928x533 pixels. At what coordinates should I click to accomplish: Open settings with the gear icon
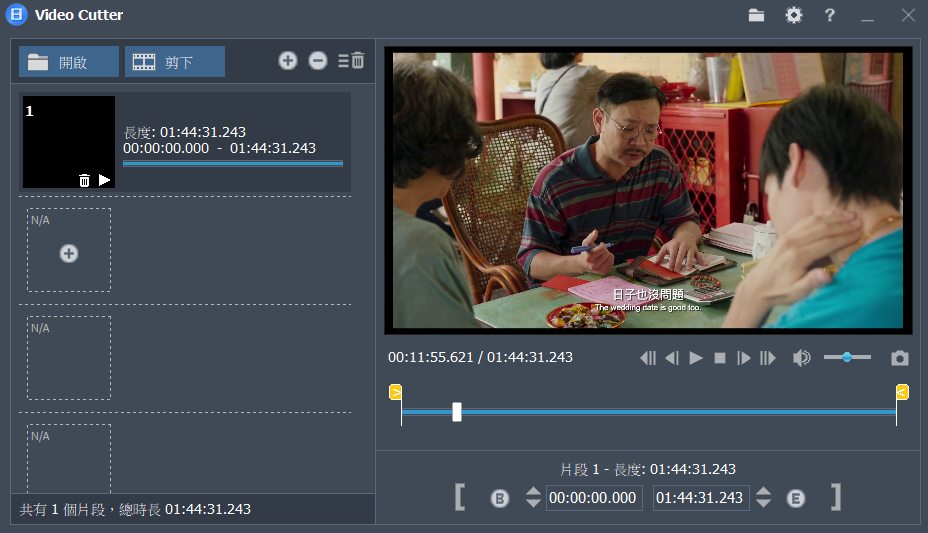click(793, 15)
